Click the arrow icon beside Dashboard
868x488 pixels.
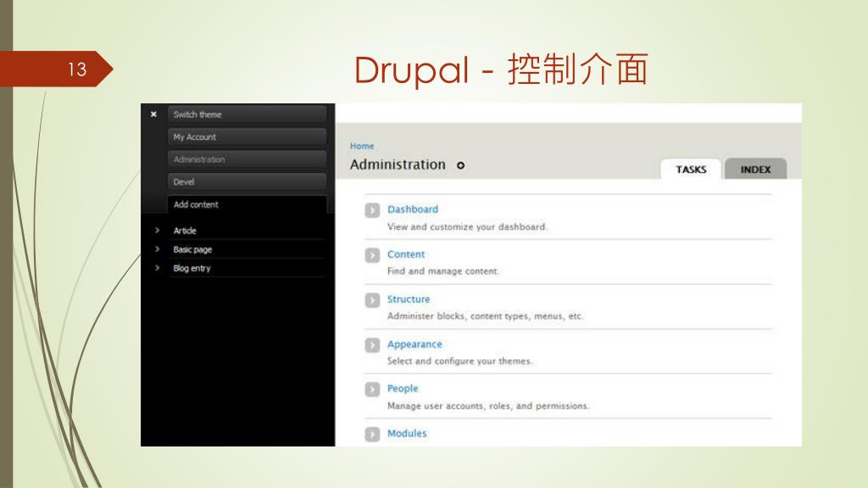point(373,210)
